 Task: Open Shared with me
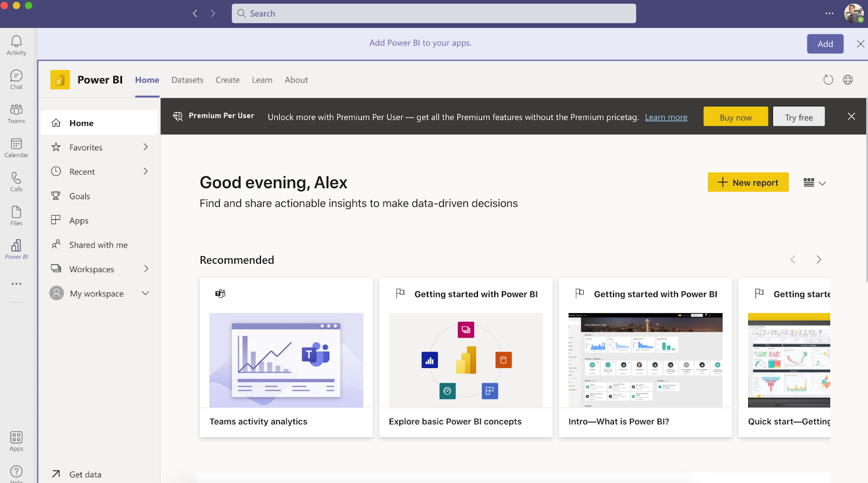point(99,245)
